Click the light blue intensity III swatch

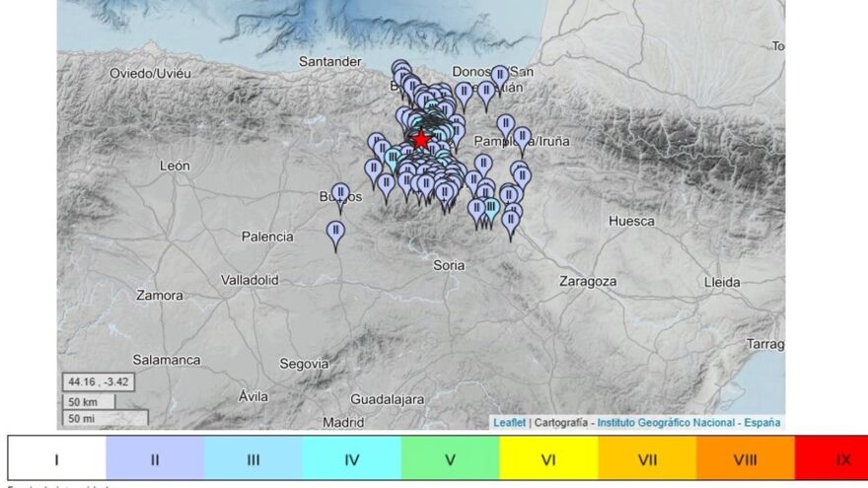coord(253,458)
